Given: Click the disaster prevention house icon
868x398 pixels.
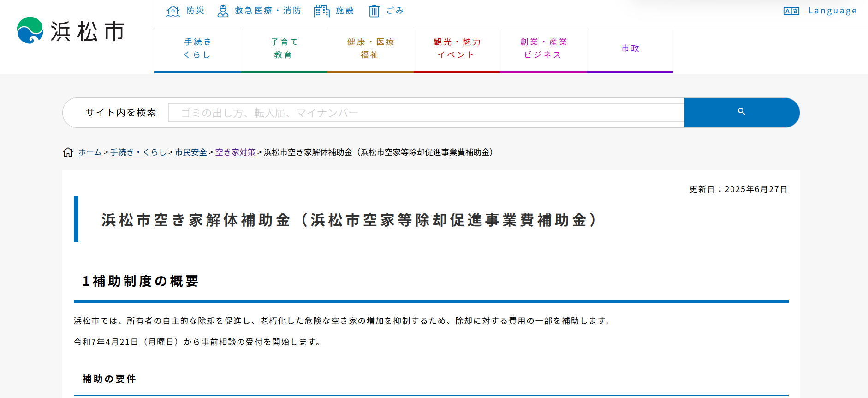Looking at the screenshot, I should click(173, 11).
